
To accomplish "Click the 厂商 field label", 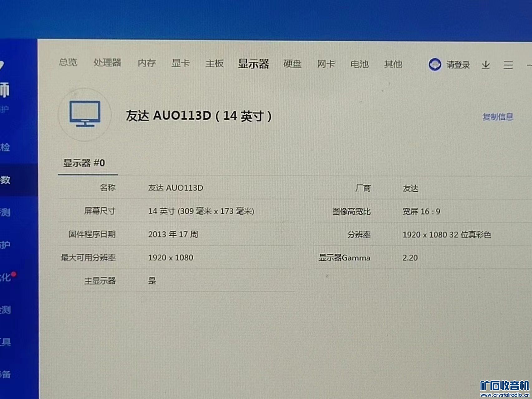I will 363,188.
